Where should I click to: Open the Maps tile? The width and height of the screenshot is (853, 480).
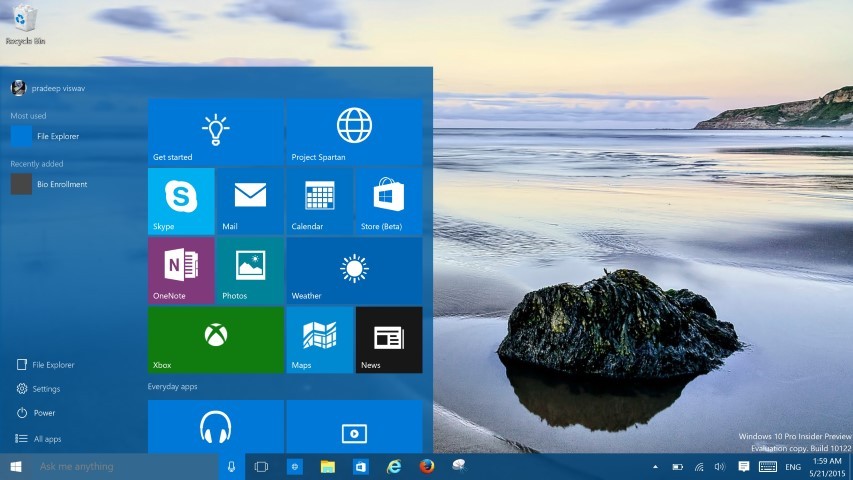320,340
